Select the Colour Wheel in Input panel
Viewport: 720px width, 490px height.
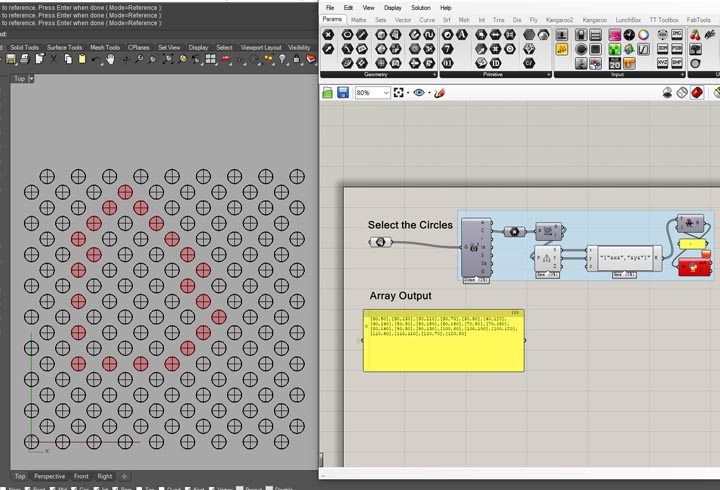(643, 34)
